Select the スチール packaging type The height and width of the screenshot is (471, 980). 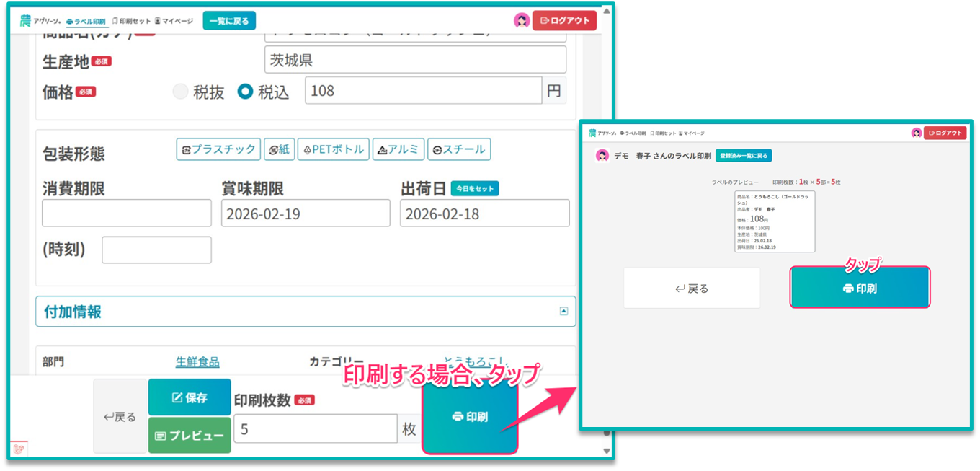458,149
